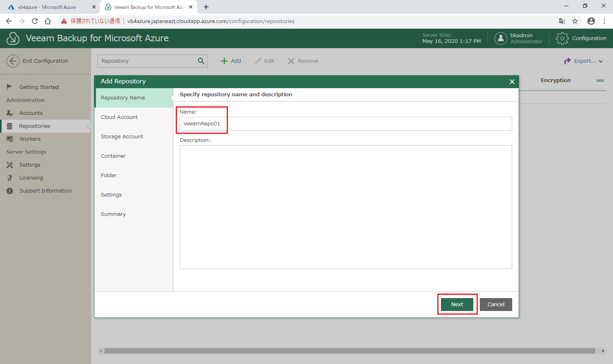Click the Configuration gear icon
The height and width of the screenshot is (364, 613).
pyautogui.click(x=562, y=38)
